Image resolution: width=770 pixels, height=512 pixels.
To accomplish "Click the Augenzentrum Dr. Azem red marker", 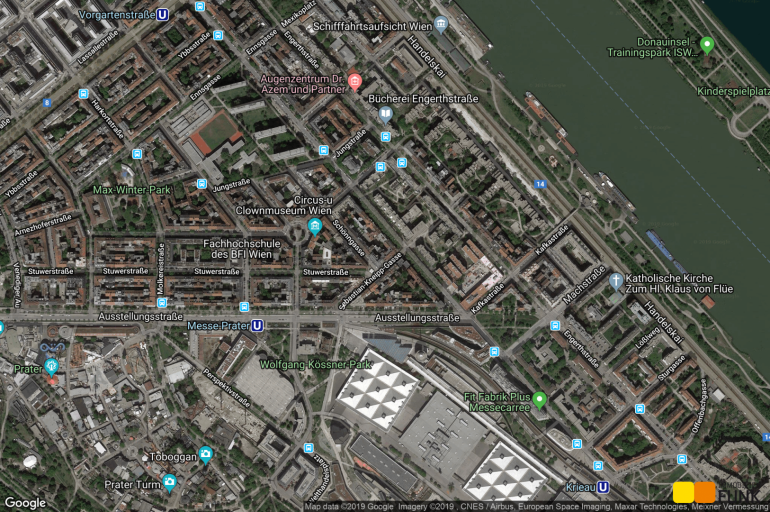I will tap(354, 81).
